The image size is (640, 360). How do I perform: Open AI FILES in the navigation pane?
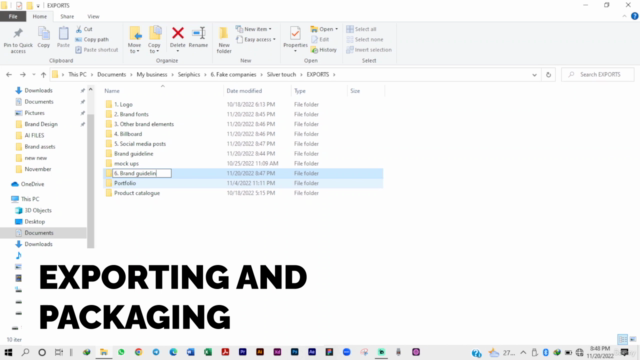(34, 136)
